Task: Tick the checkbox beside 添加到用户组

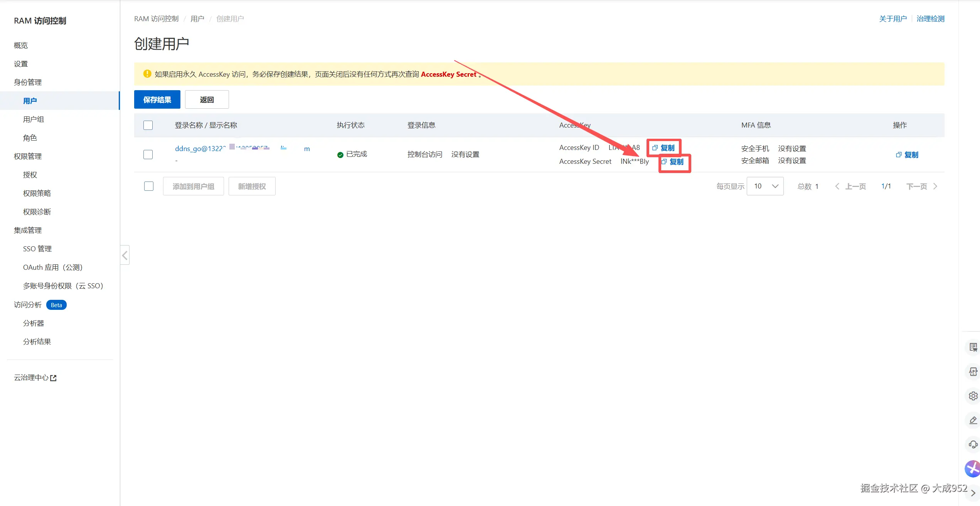Action: pyautogui.click(x=149, y=186)
